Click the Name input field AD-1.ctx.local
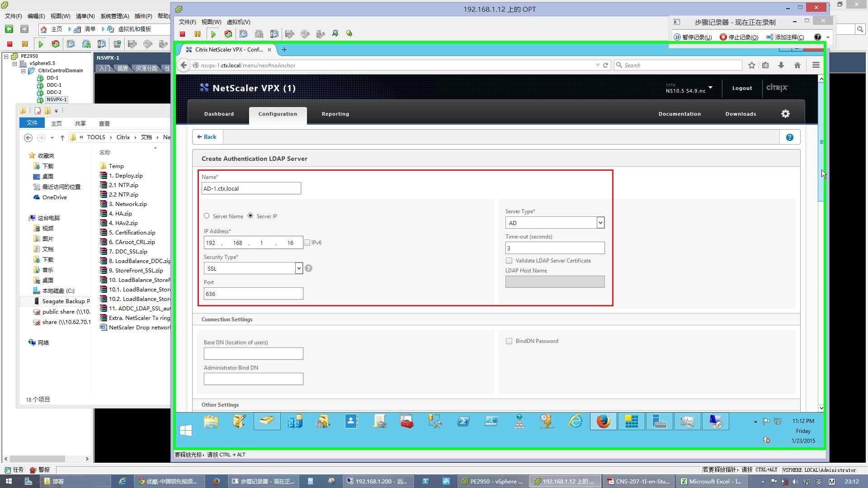This screenshot has height=488, width=868. tap(251, 188)
